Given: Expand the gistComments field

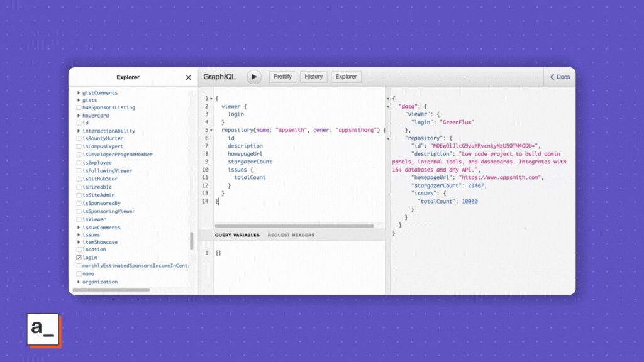Looking at the screenshot, I should point(79,93).
